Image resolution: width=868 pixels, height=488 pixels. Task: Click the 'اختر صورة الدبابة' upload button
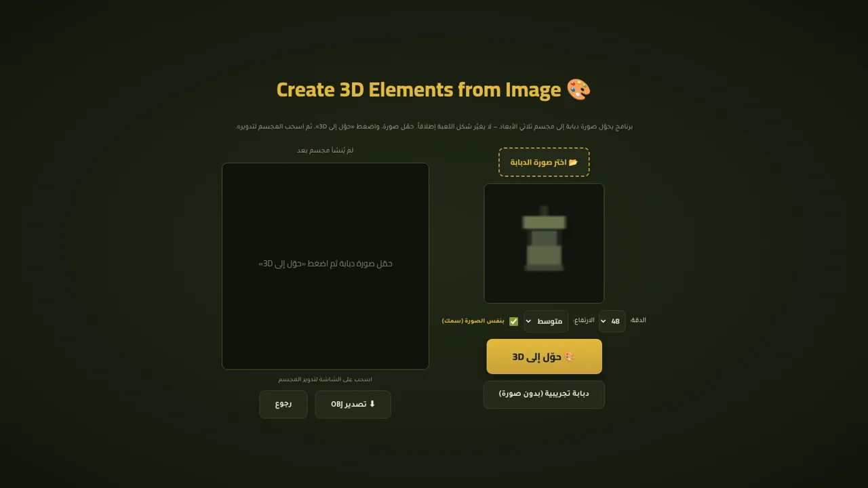pyautogui.click(x=544, y=162)
